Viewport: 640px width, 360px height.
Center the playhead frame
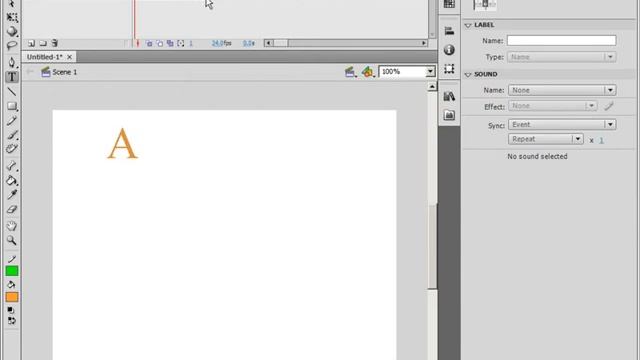(x=138, y=43)
